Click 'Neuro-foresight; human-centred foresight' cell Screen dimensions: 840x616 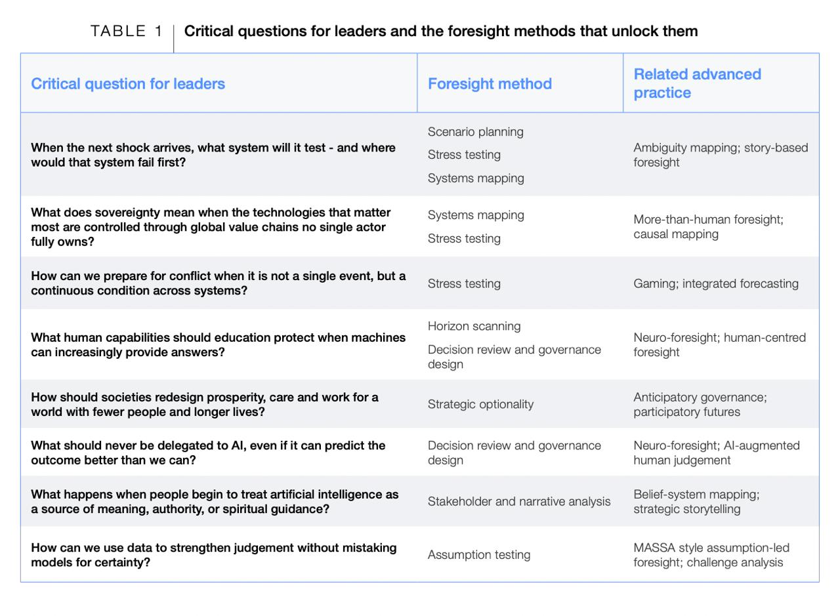tap(719, 344)
